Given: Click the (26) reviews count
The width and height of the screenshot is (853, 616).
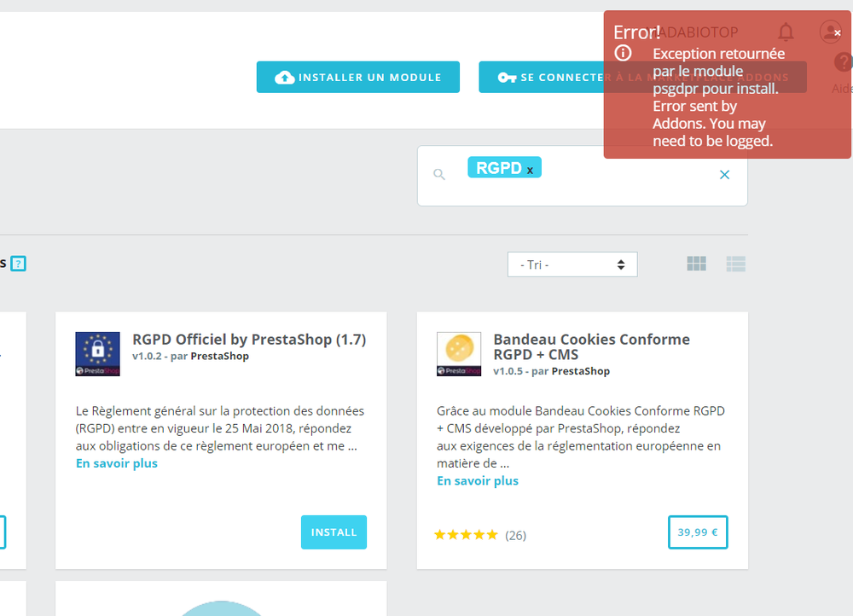Looking at the screenshot, I should pos(516,536).
